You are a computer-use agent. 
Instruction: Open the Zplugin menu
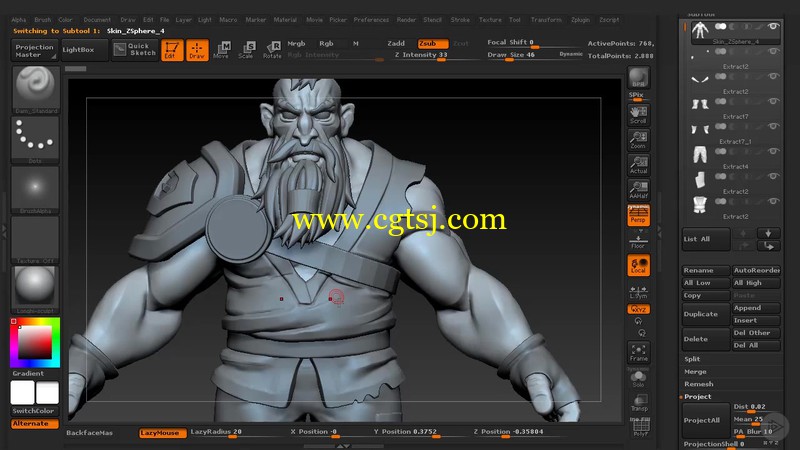pyautogui.click(x=580, y=20)
